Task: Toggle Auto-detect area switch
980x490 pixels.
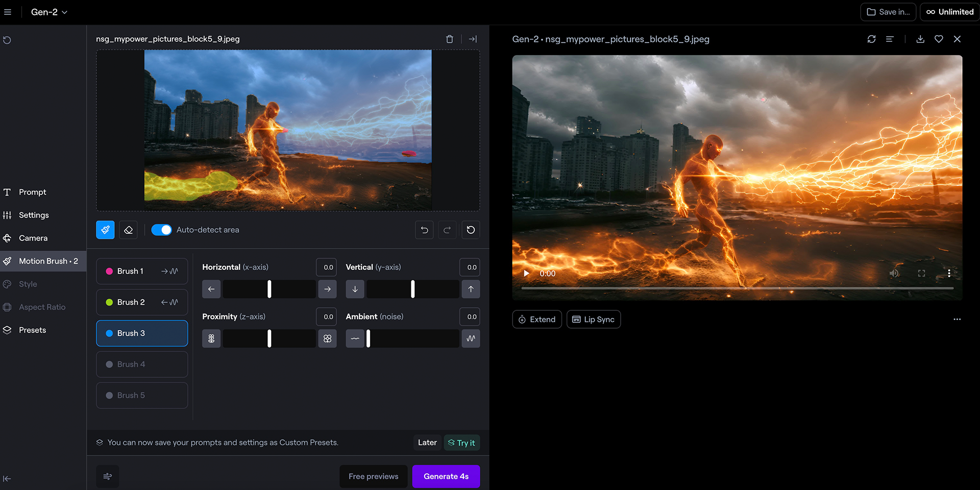Action: click(x=161, y=230)
